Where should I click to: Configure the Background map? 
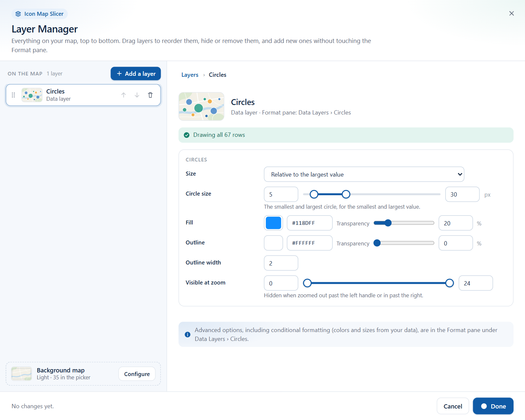(x=137, y=374)
